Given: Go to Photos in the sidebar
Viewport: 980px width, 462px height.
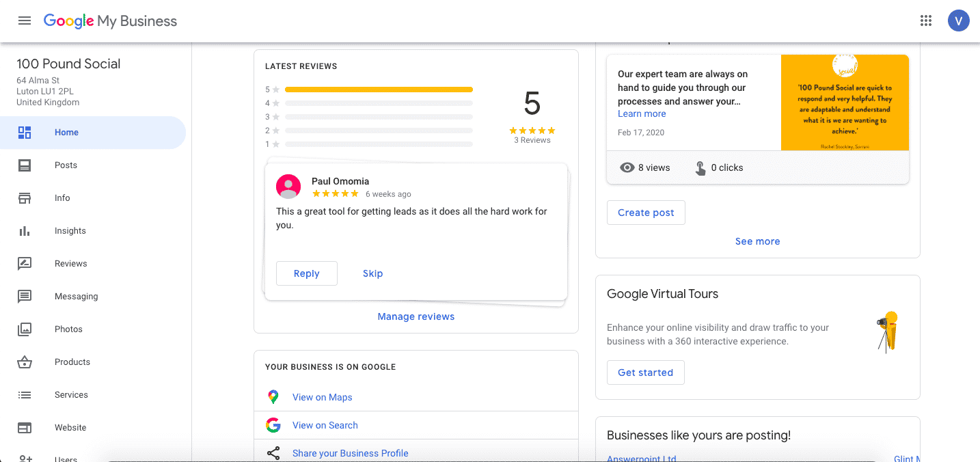Looking at the screenshot, I should coord(93,329).
